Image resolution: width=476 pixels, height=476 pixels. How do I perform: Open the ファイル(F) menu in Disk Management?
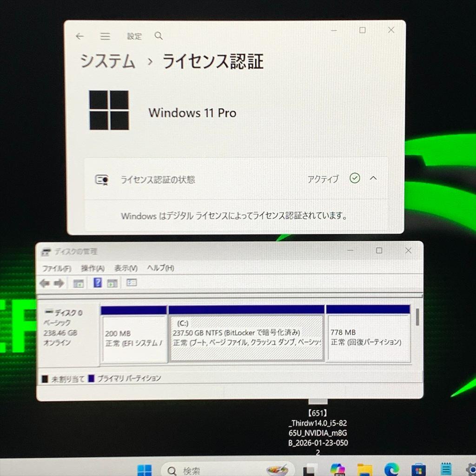click(x=56, y=268)
